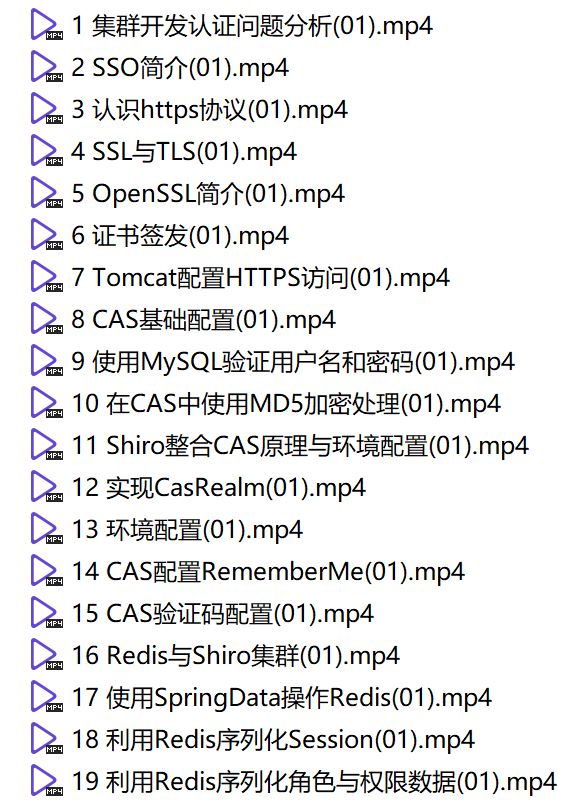Click the MP4 icon for 13 环境配置
The height and width of the screenshot is (812, 574).
pyautogui.click(x=47, y=529)
